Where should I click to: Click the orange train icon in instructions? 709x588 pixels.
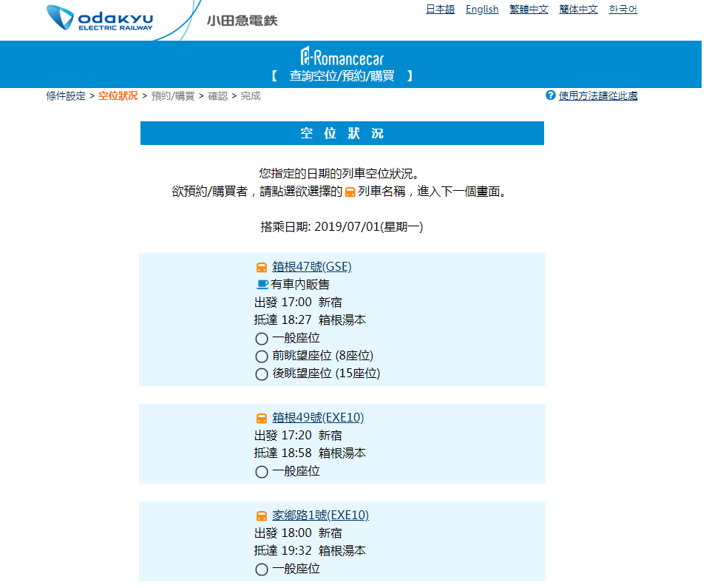click(350, 192)
